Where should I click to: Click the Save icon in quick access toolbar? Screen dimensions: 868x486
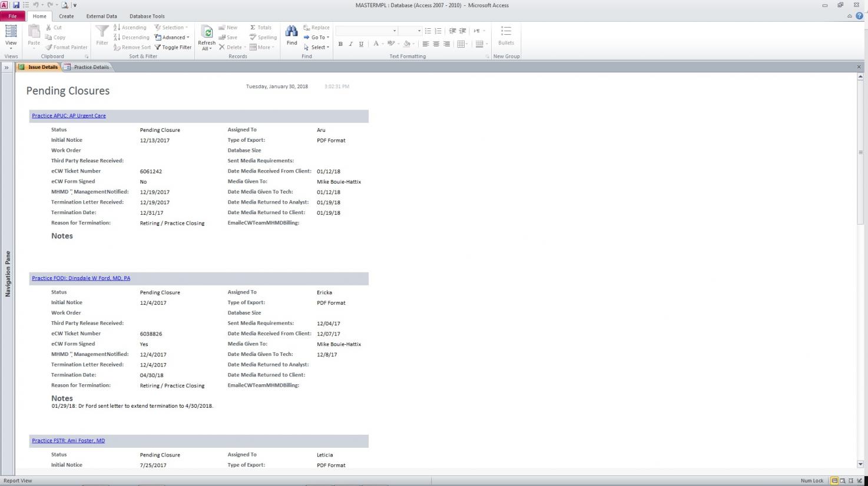click(16, 5)
